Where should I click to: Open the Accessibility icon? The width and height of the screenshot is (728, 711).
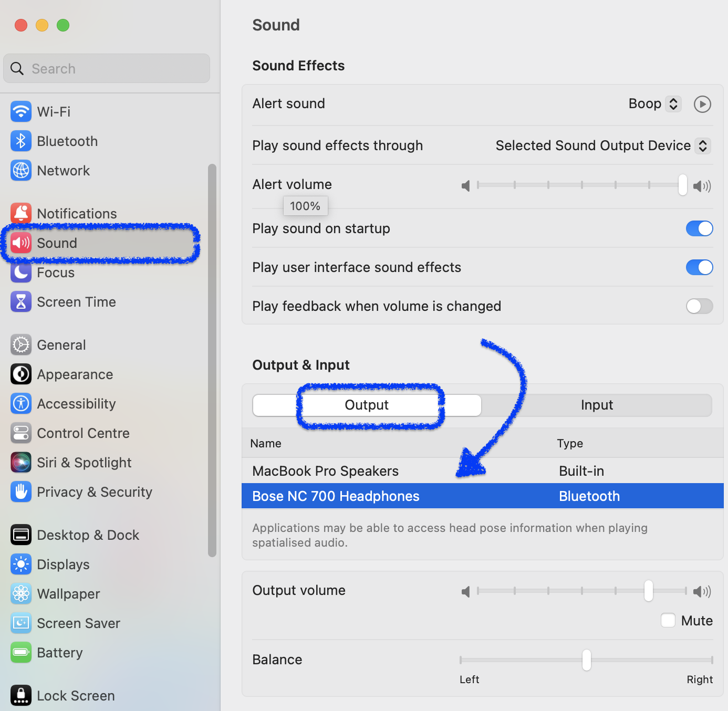click(21, 404)
